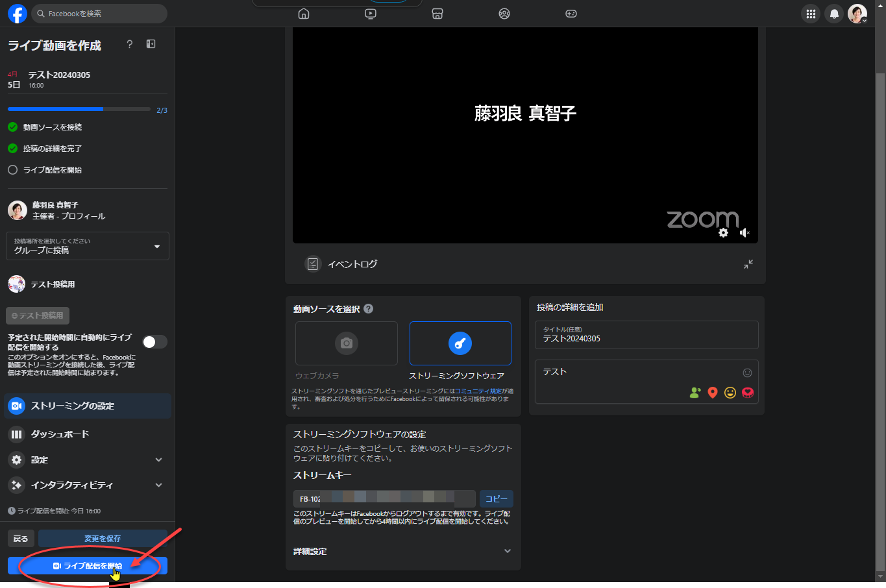Open the Gaming icon in top bar
This screenshot has width=886, height=588.
coord(571,14)
